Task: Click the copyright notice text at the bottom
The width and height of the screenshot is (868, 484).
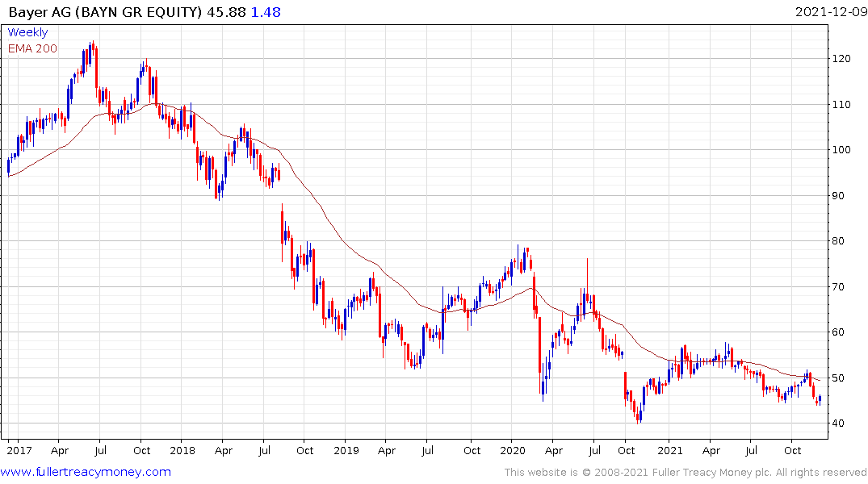Action: click(686, 473)
